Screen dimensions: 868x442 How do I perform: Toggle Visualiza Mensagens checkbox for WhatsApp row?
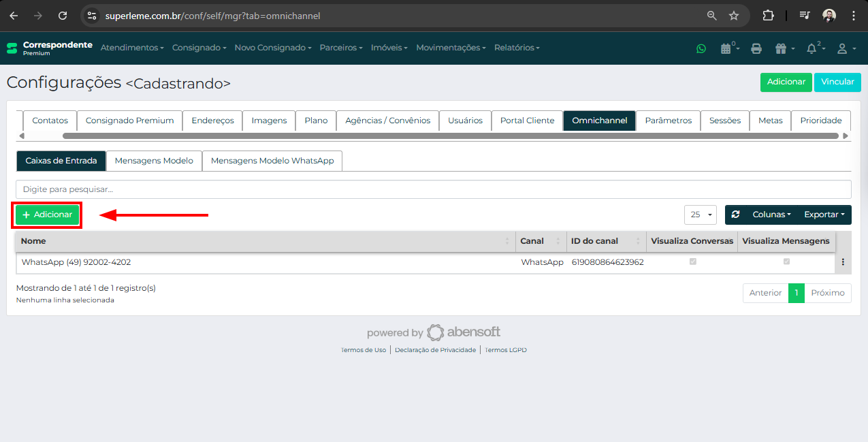(x=786, y=262)
